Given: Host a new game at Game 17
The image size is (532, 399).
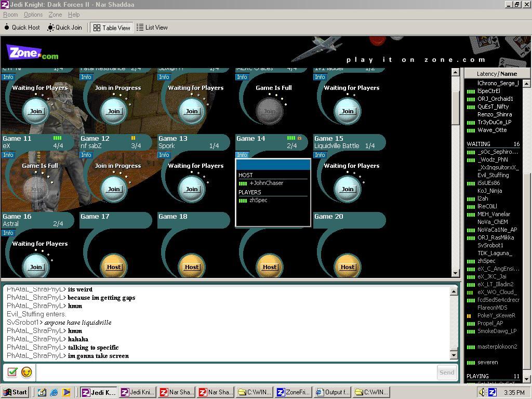Looking at the screenshot, I should click(114, 267).
